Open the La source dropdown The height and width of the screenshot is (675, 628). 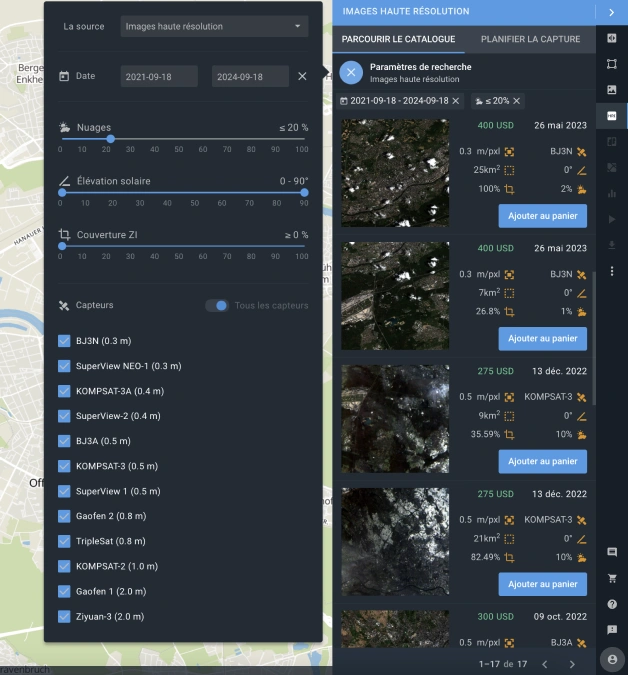[214, 26]
